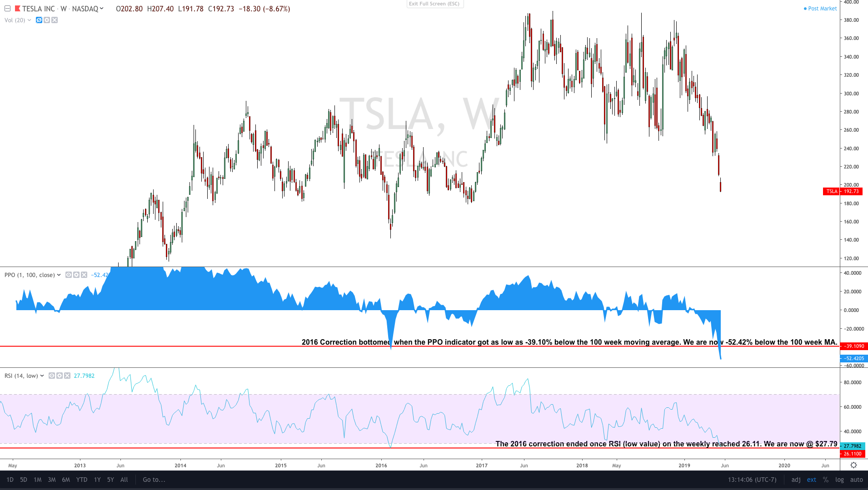Click the C192.73 close value in the header
The width and height of the screenshot is (868, 490).
pos(221,9)
